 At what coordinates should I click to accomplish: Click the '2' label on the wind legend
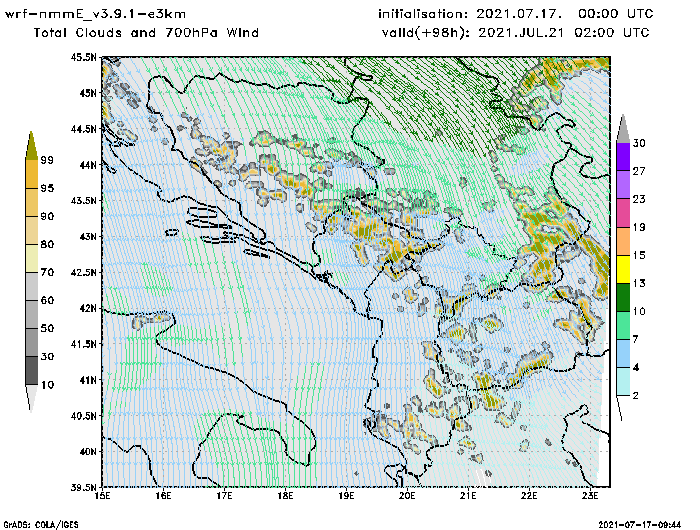point(636,396)
